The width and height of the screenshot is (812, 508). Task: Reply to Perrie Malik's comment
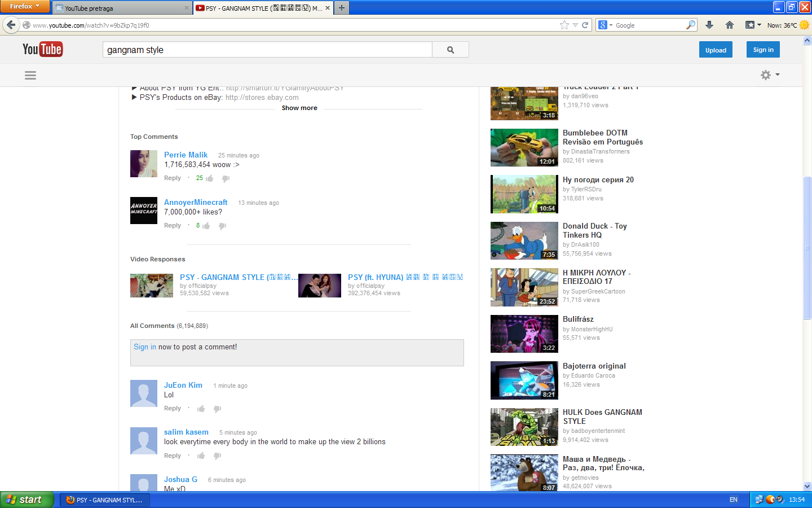click(173, 178)
